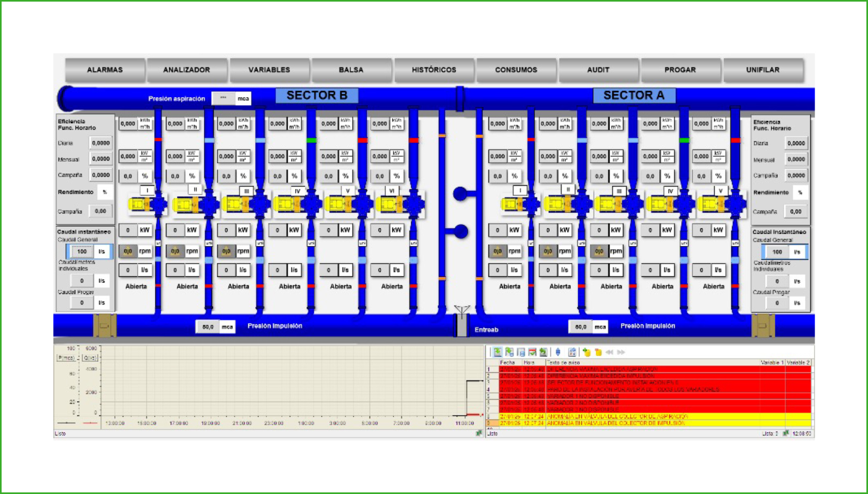Switch to the HISTÓRICOS view
The height and width of the screenshot is (494, 868).
pyautogui.click(x=433, y=70)
